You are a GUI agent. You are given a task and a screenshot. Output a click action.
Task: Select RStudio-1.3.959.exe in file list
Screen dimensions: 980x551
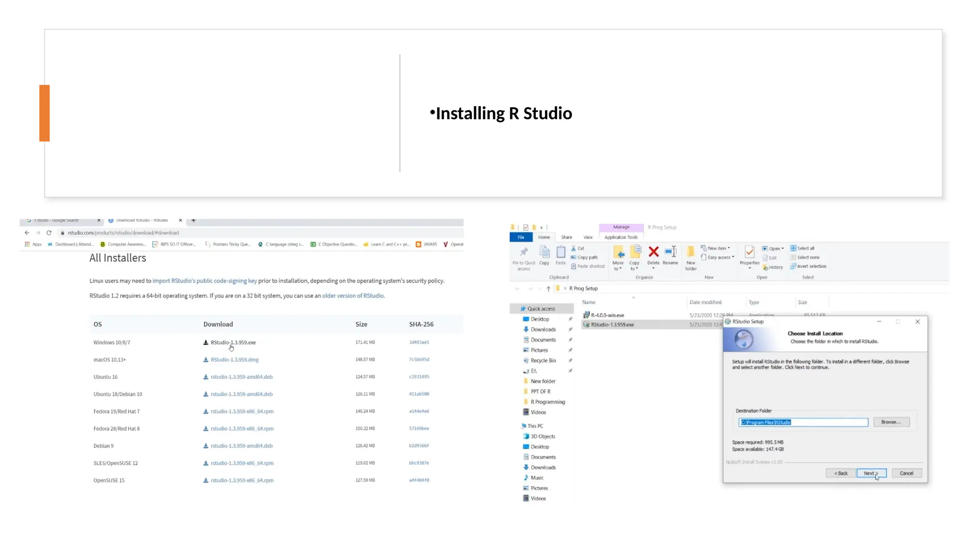point(612,325)
